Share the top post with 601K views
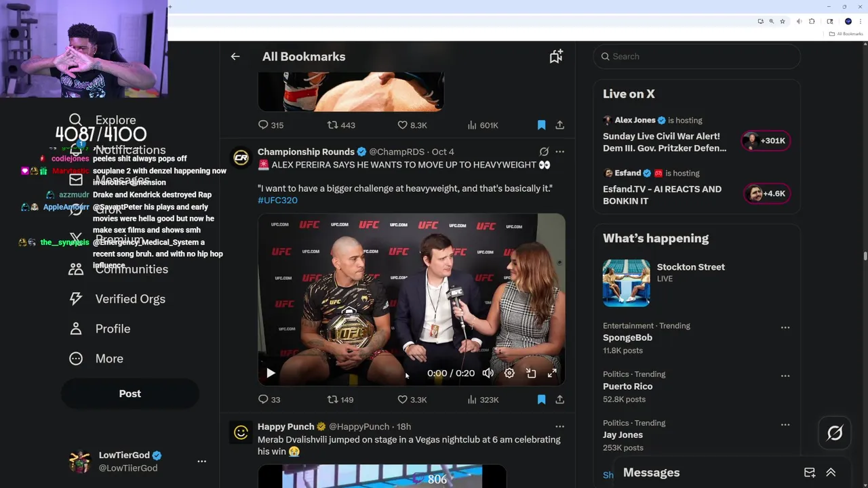This screenshot has height=488, width=868. click(559, 125)
